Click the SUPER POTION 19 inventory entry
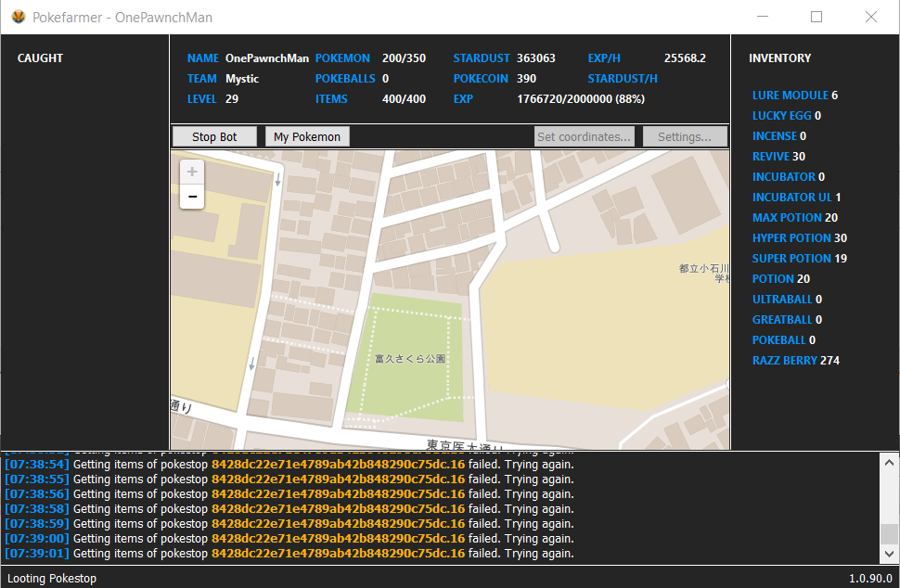This screenshot has width=900, height=588. (x=800, y=258)
